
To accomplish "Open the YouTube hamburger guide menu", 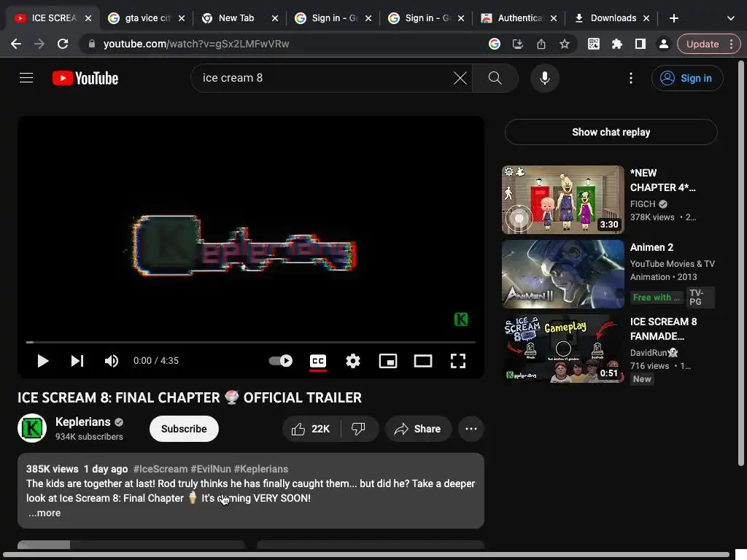I will click(x=26, y=77).
